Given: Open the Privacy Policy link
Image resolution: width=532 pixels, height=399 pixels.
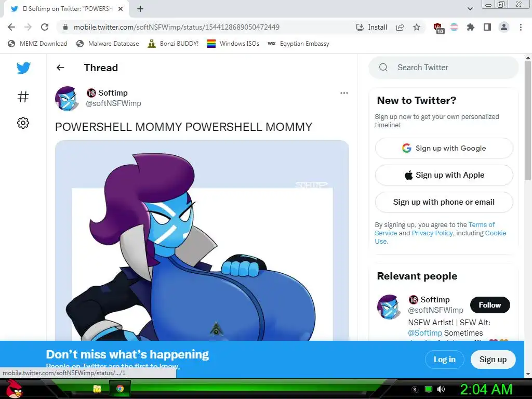Looking at the screenshot, I should [x=432, y=233].
